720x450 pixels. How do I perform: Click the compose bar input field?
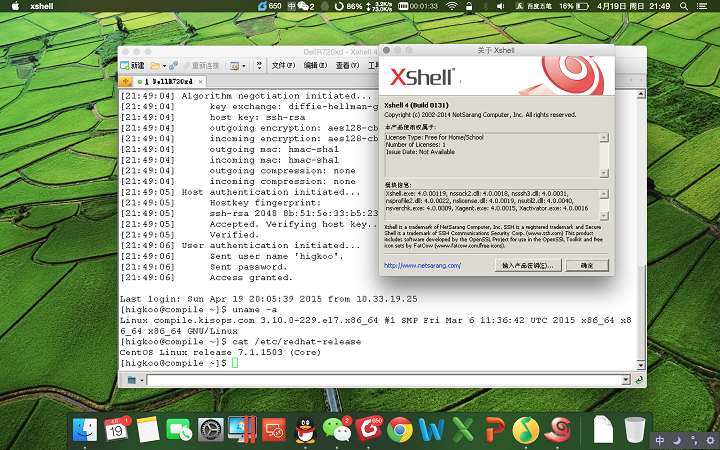pyautogui.click(x=384, y=380)
